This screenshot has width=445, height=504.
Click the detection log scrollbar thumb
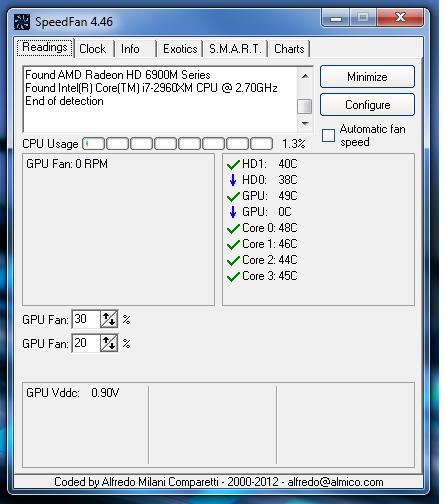[305, 107]
